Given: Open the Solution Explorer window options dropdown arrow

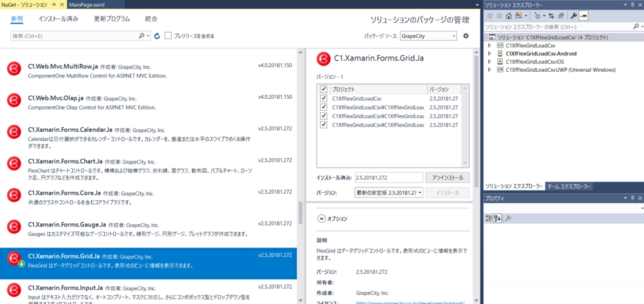Looking at the screenshot, I should click(x=626, y=5).
